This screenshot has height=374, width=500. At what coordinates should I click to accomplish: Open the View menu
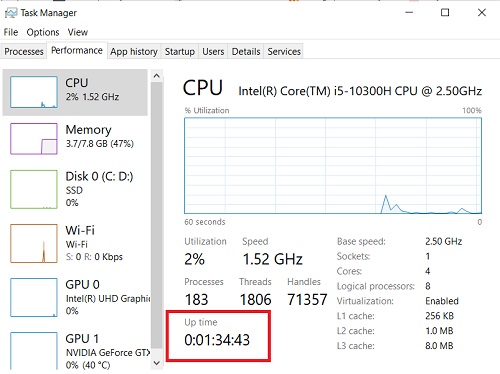pos(78,32)
